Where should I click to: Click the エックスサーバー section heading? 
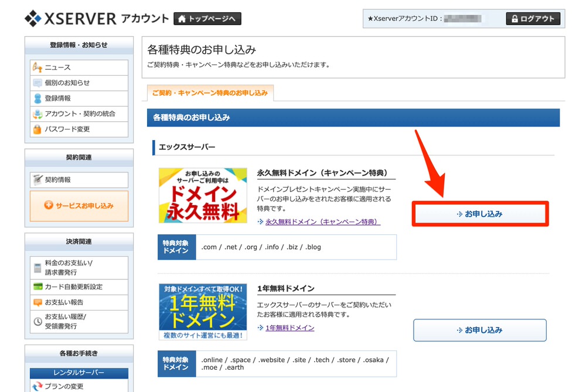[x=187, y=147]
